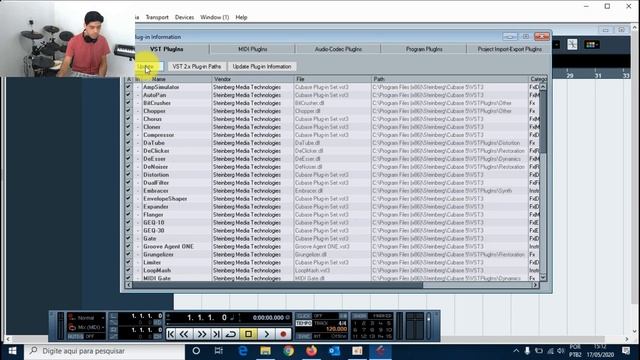Select the Groove Agent ONE row
The height and width of the screenshot is (360, 640).
(332, 247)
